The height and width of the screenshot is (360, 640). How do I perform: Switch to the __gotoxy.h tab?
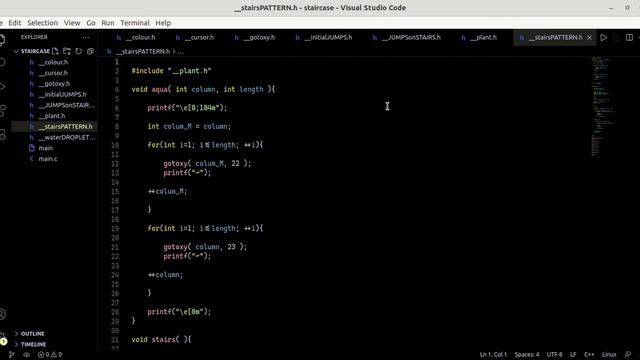coord(255,38)
